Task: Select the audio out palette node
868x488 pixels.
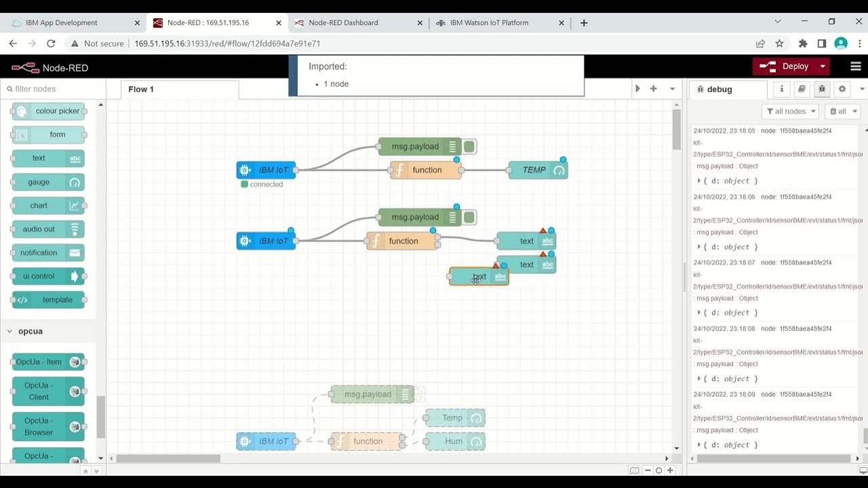Action: pyautogui.click(x=48, y=229)
